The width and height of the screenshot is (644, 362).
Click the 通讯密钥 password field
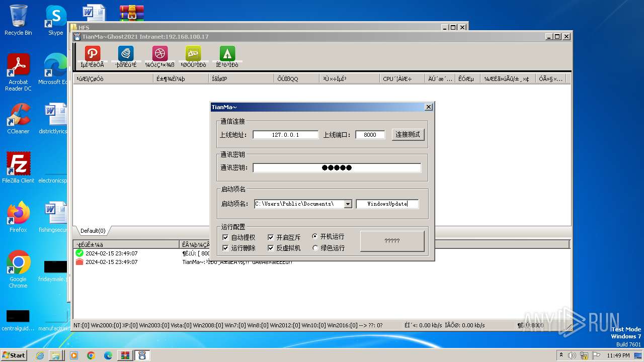click(x=337, y=168)
